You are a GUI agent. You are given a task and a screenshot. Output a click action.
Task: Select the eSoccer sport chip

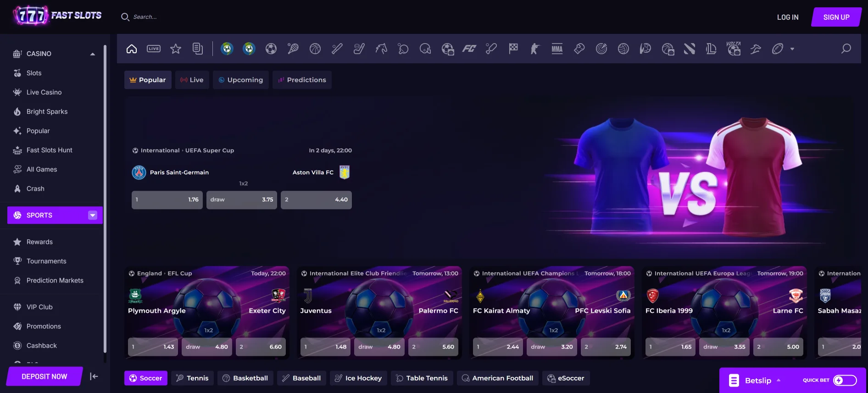click(566, 378)
